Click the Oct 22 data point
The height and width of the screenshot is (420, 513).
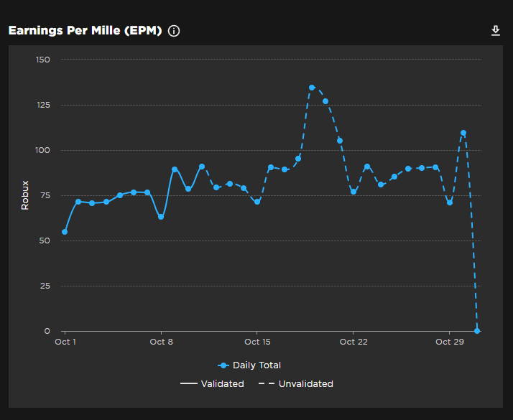[353, 192]
